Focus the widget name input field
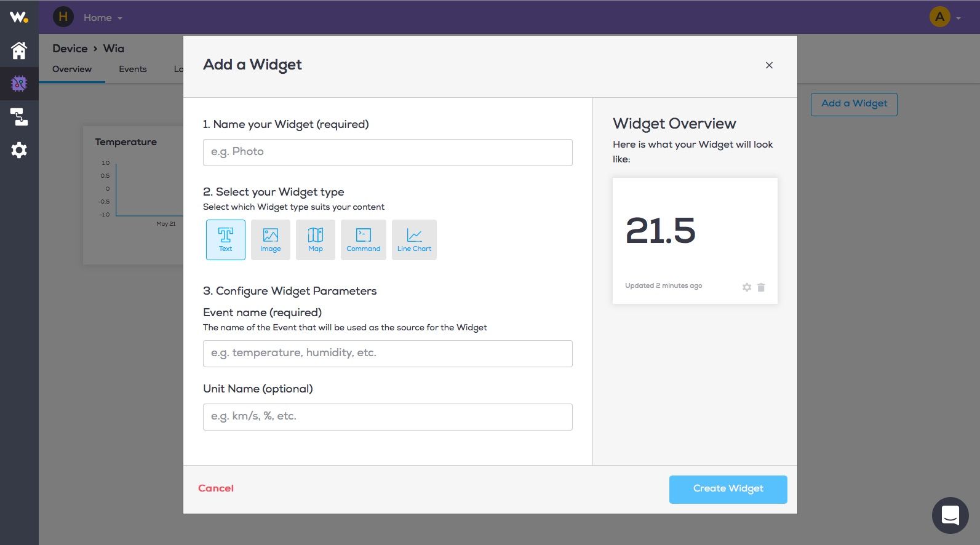The image size is (980, 545). pos(388,152)
